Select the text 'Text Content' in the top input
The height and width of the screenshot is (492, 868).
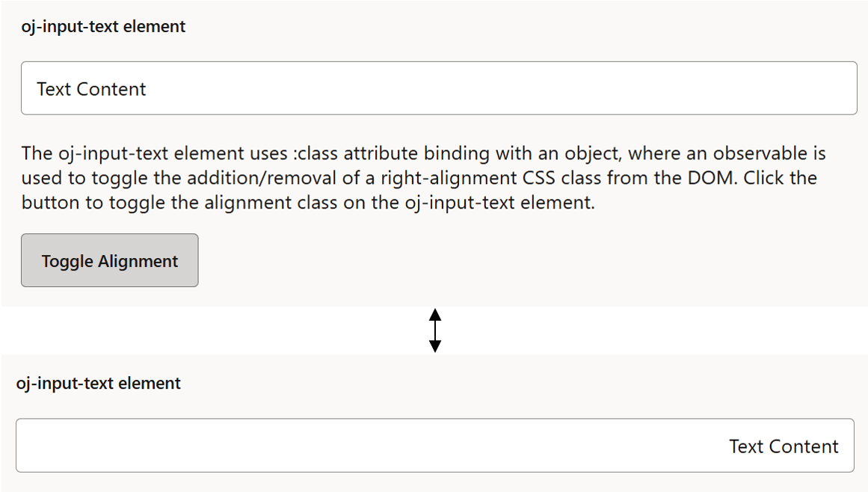tap(90, 88)
